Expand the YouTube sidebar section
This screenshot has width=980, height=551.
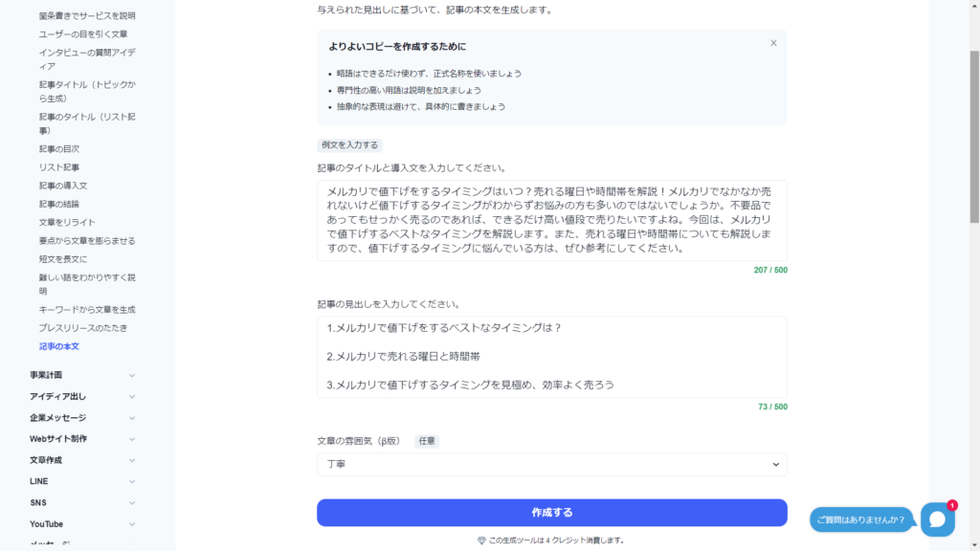pyautogui.click(x=82, y=523)
